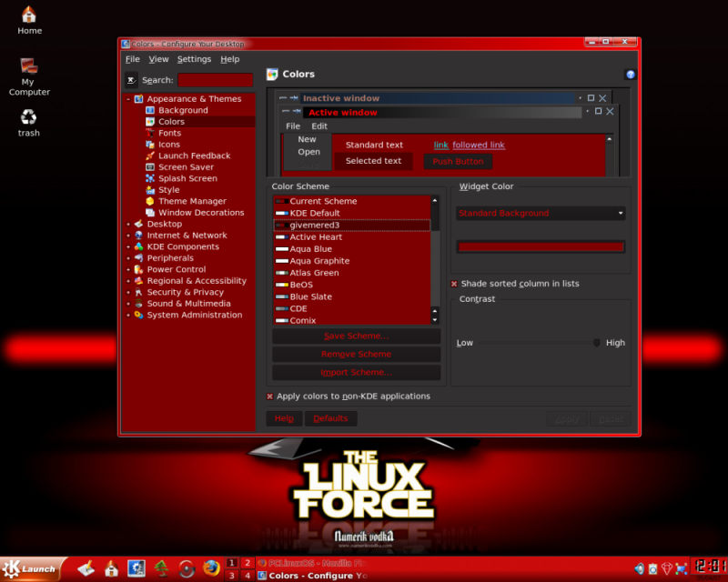This screenshot has height=582, width=728.
Task: Open the home folder icon in taskbar
Action: (111, 568)
